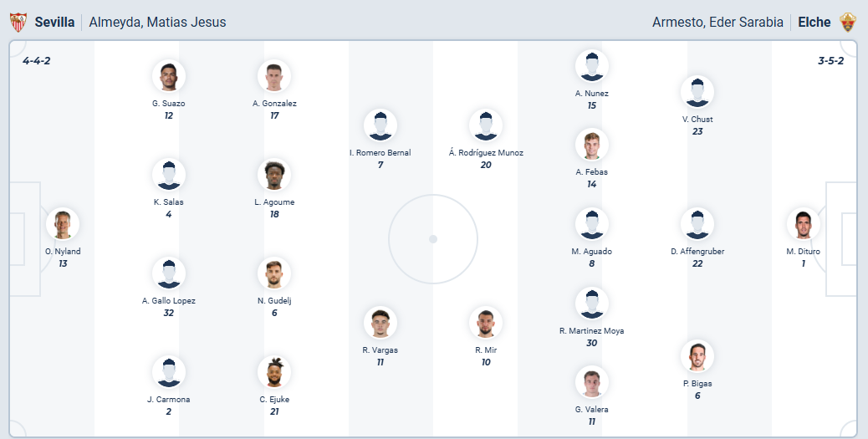Open the Elche team name link

click(814, 23)
